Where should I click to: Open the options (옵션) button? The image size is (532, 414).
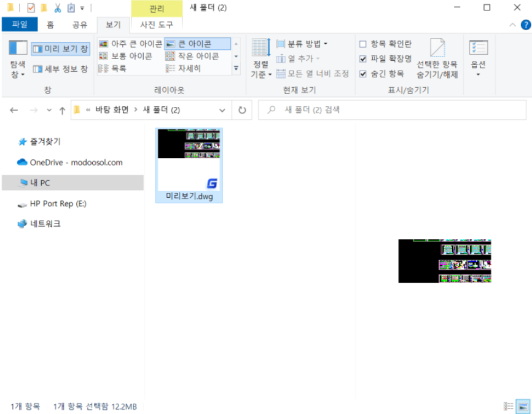(479, 58)
